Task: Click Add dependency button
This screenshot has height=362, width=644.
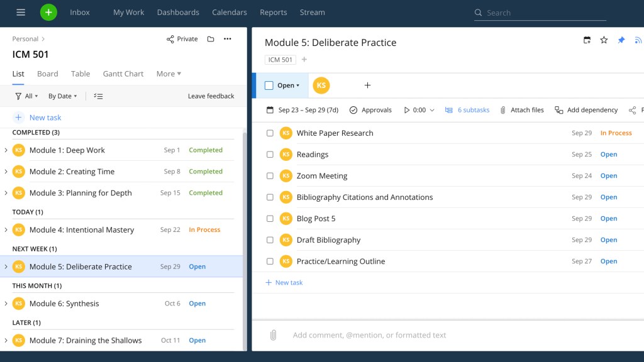Action: point(586,110)
